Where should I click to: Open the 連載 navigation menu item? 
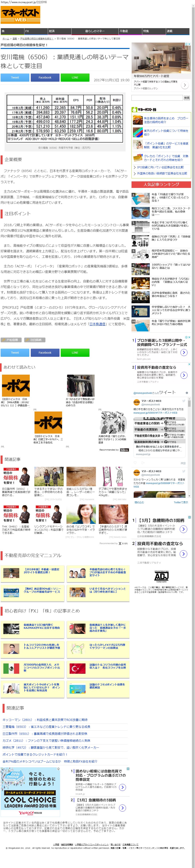point(178,31)
